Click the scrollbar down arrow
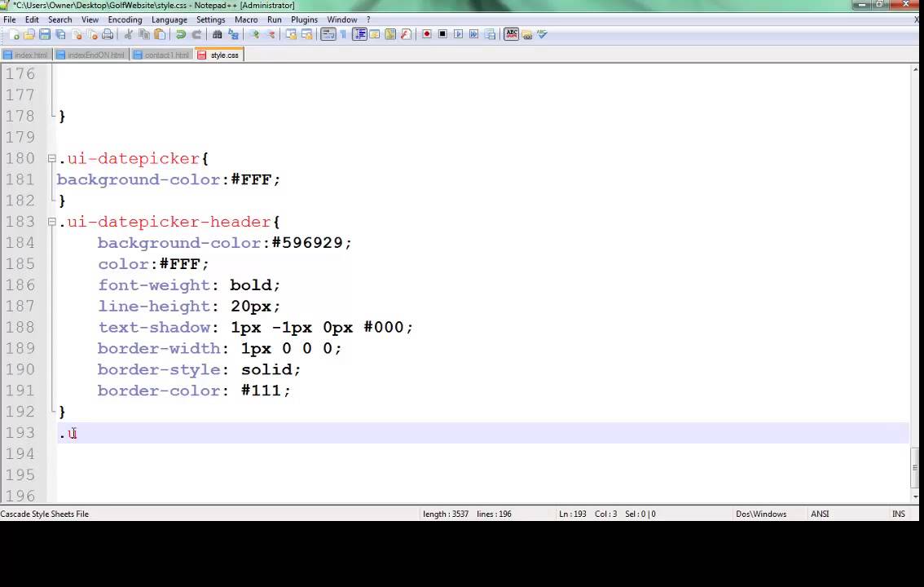924x587 pixels. [915, 497]
